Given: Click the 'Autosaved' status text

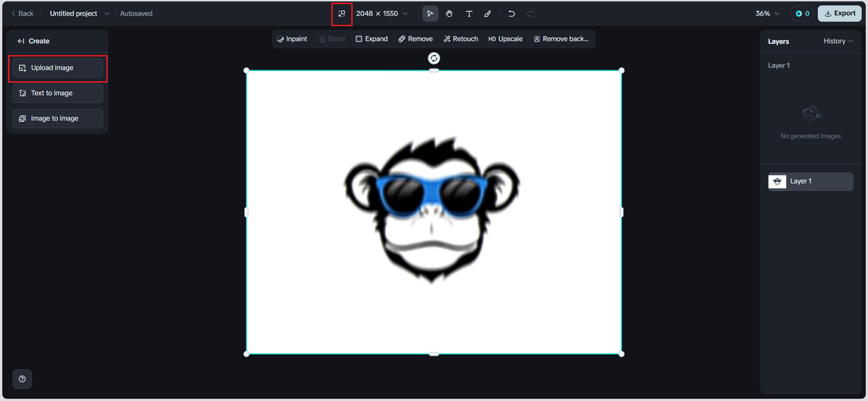Looking at the screenshot, I should coord(136,14).
